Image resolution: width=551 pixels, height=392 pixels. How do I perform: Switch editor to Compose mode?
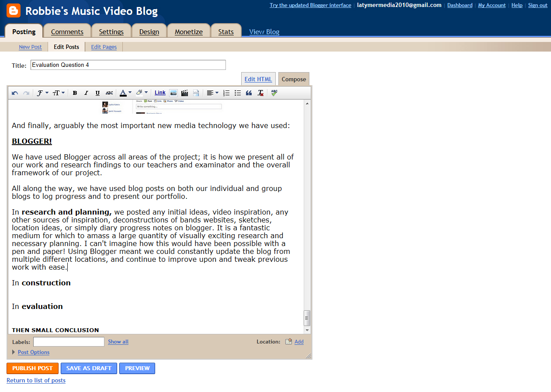(294, 79)
